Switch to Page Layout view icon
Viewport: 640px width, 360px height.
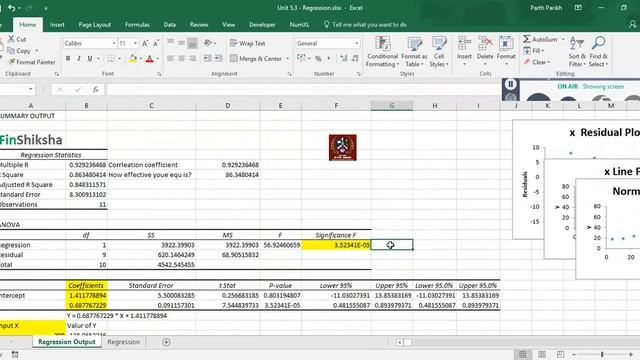click(x=542, y=354)
